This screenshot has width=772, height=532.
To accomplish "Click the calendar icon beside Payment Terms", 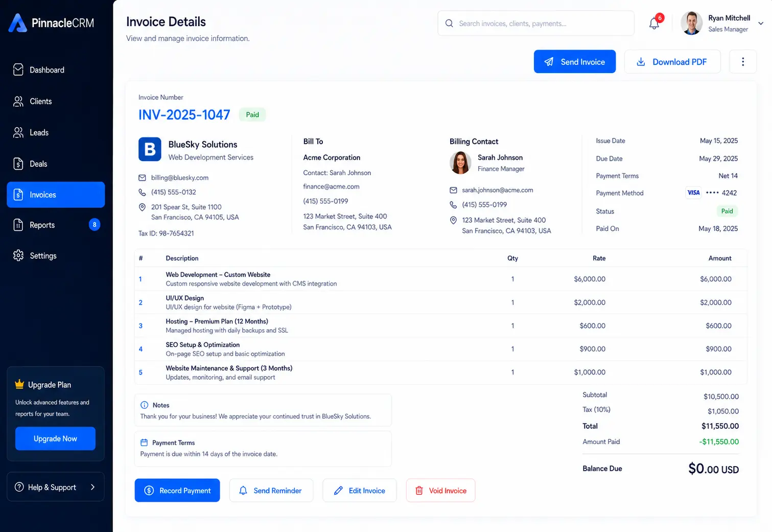I will pos(144,443).
